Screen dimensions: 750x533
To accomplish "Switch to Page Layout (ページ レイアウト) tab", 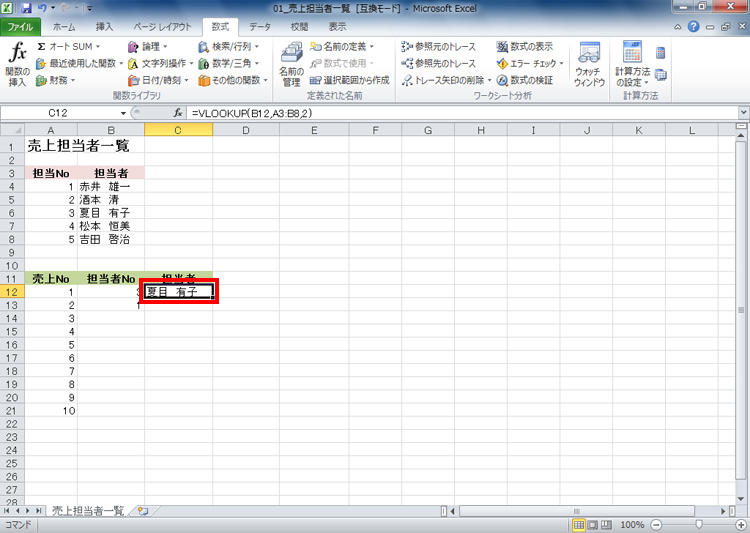I will [x=162, y=27].
